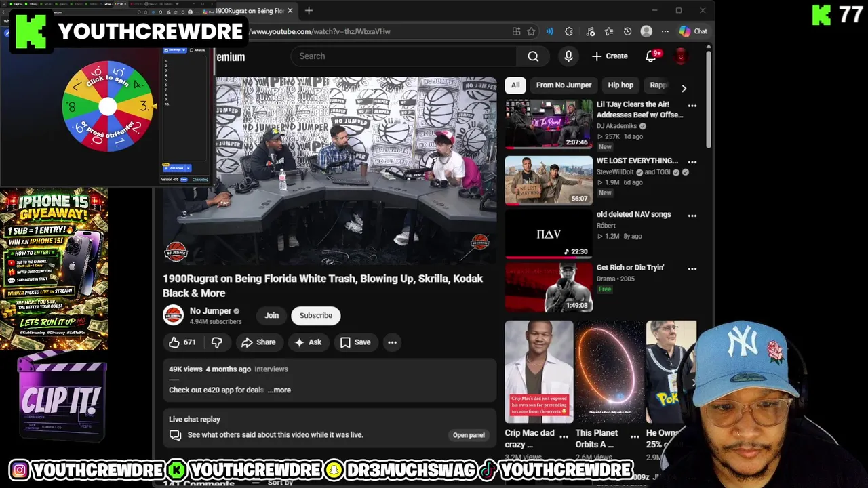The width and height of the screenshot is (868, 488).
Task: Open the Changelog link in wheel app
Action: point(200,180)
